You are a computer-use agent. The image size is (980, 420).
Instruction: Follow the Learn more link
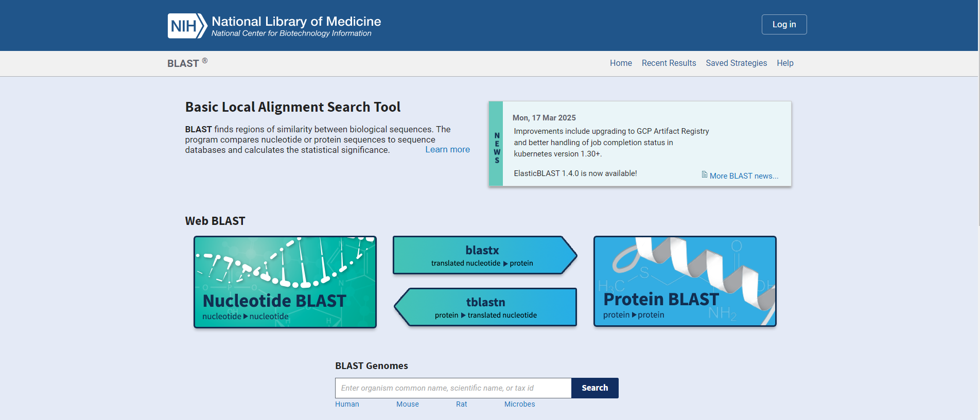click(x=447, y=150)
